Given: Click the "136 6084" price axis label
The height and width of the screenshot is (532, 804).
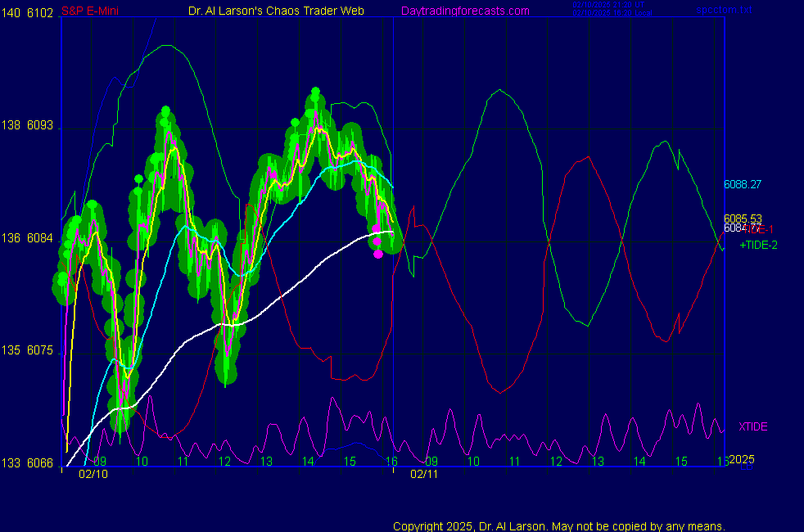Looking at the screenshot, I should tap(27, 238).
